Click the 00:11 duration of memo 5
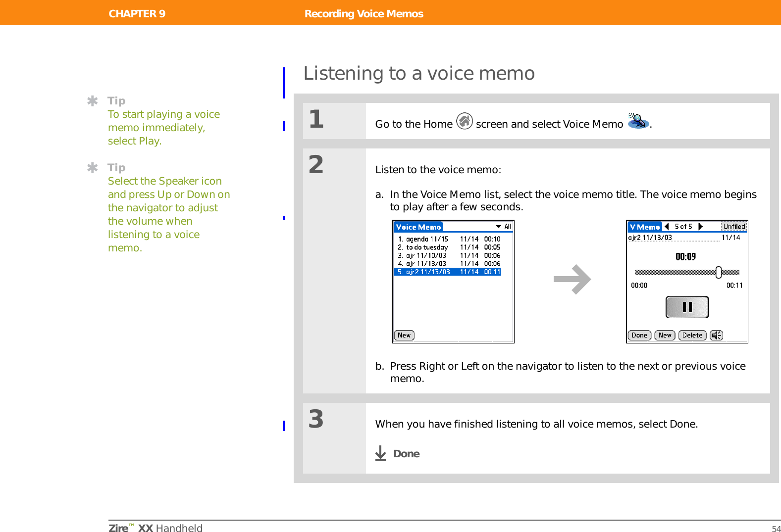 click(x=492, y=272)
